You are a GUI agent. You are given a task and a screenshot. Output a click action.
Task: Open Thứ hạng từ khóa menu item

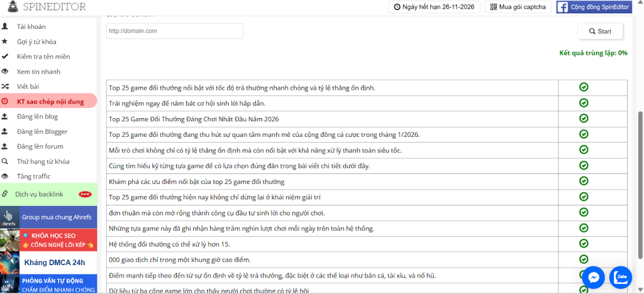pyautogui.click(x=43, y=161)
